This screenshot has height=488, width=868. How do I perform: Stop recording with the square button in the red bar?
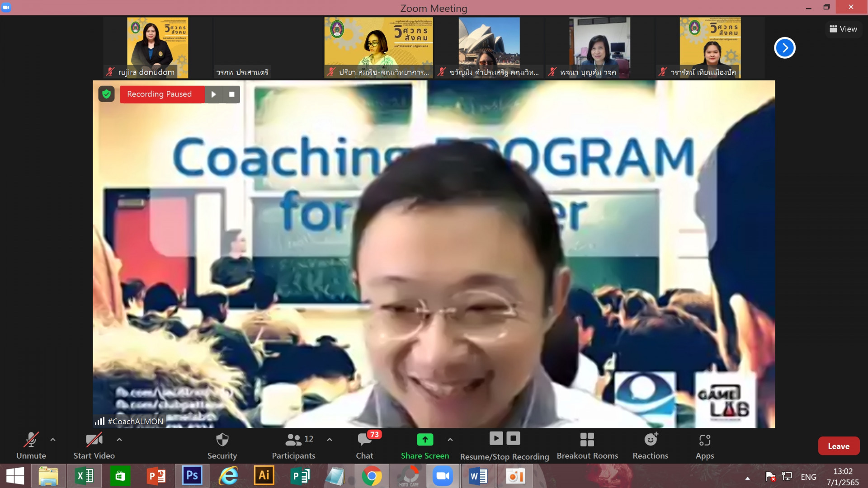[231, 94]
